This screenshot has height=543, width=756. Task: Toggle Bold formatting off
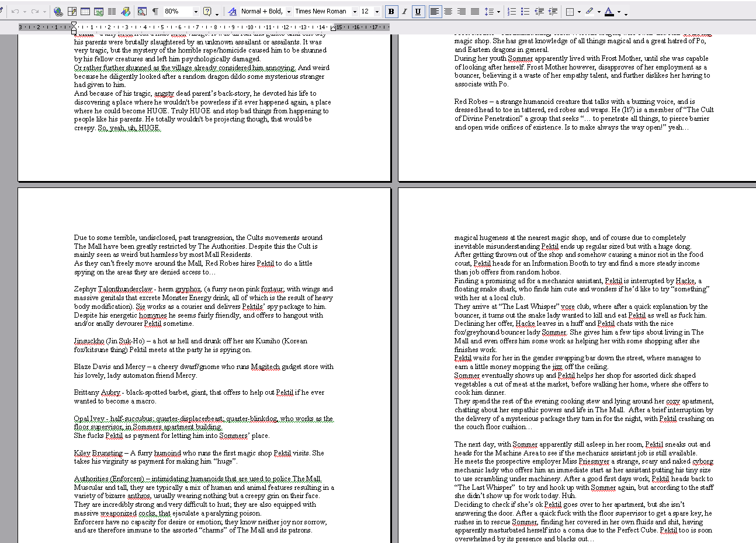click(391, 11)
